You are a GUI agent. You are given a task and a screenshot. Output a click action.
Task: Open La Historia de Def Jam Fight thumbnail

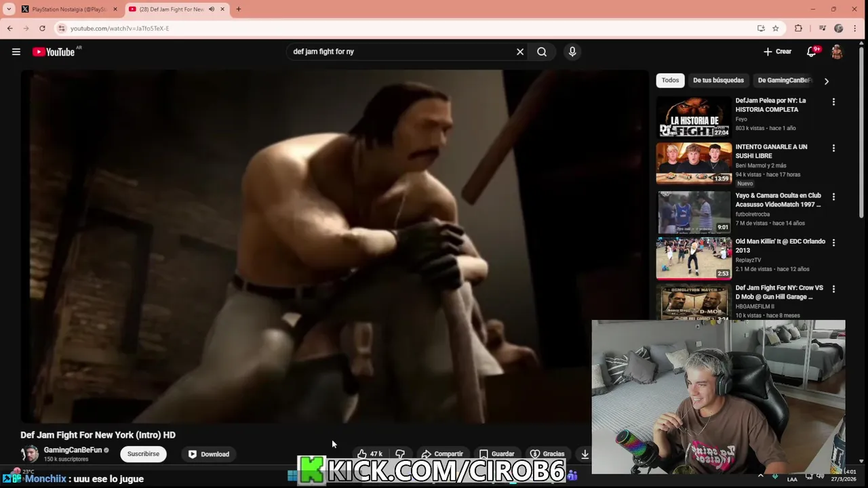(x=694, y=117)
